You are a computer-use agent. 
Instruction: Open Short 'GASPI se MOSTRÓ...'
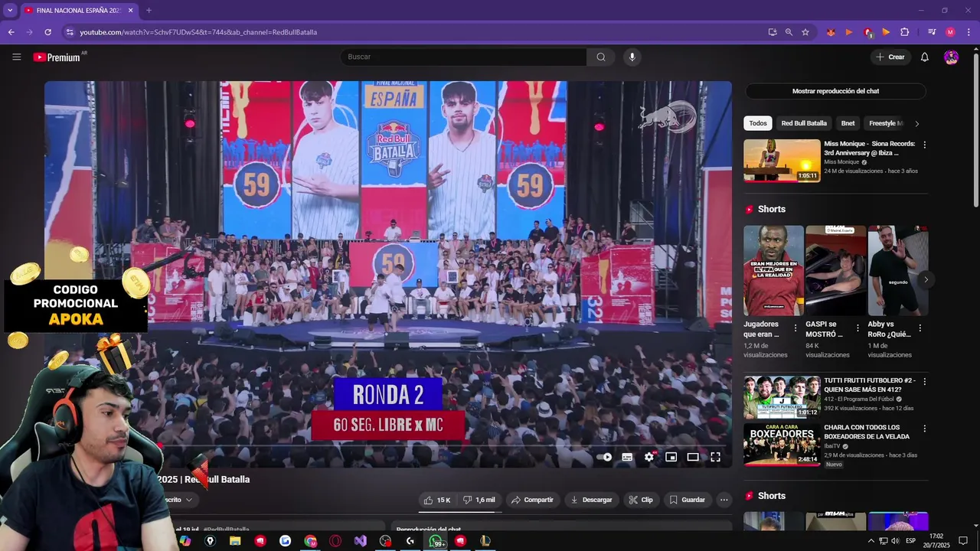836,270
